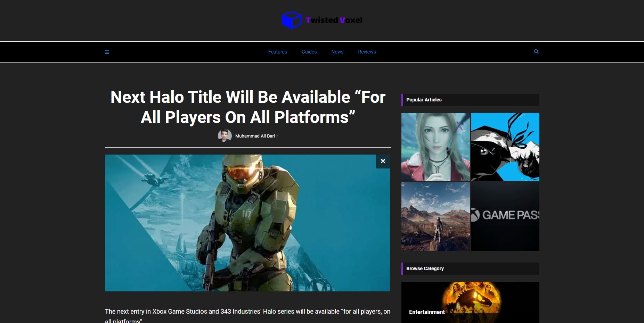Image resolution: width=644 pixels, height=323 pixels.
Task: Open author Muhammad Ali Bari's page
Action: tap(255, 136)
